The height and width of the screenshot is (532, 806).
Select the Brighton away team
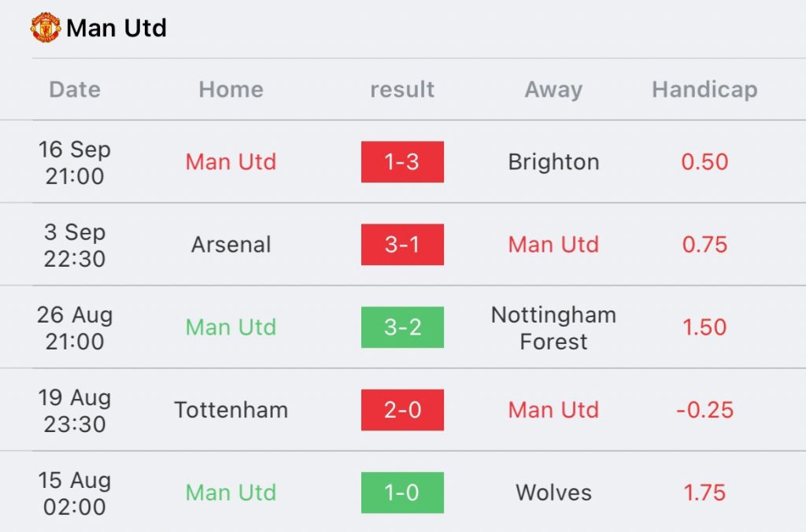(553, 162)
